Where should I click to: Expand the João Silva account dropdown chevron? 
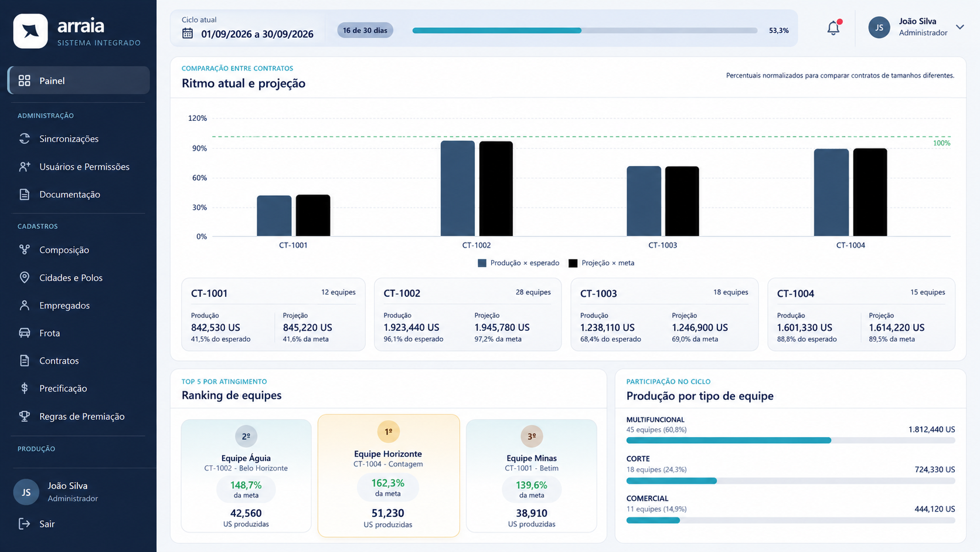(x=960, y=27)
